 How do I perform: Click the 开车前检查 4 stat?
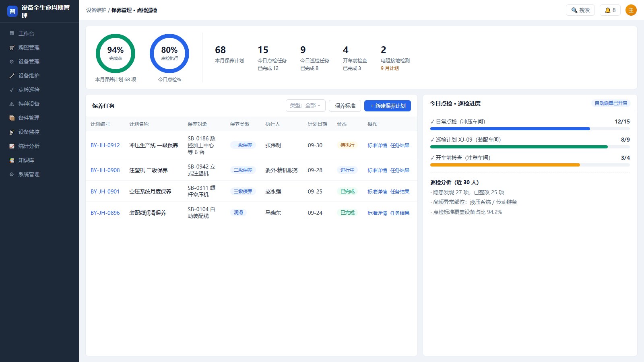pyautogui.click(x=355, y=58)
